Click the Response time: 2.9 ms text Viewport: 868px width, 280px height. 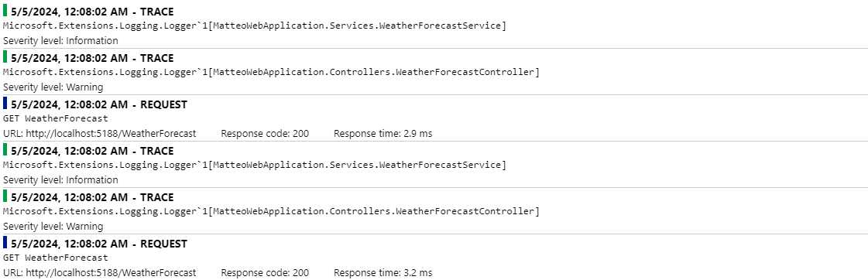coord(383,133)
